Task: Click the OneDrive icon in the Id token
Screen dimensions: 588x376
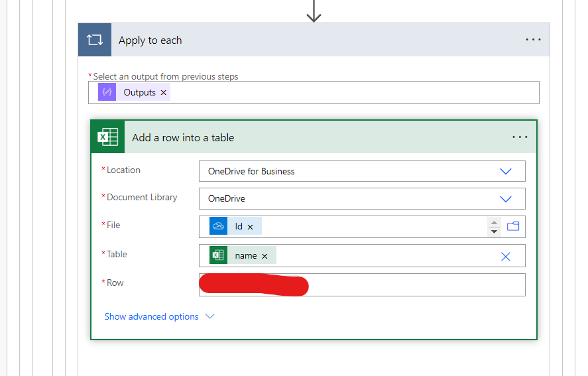Action: (218, 226)
